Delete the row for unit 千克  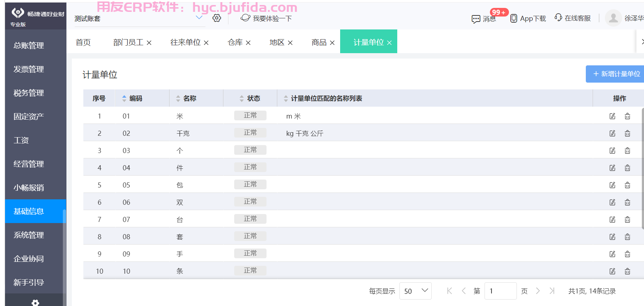point(627,133)
